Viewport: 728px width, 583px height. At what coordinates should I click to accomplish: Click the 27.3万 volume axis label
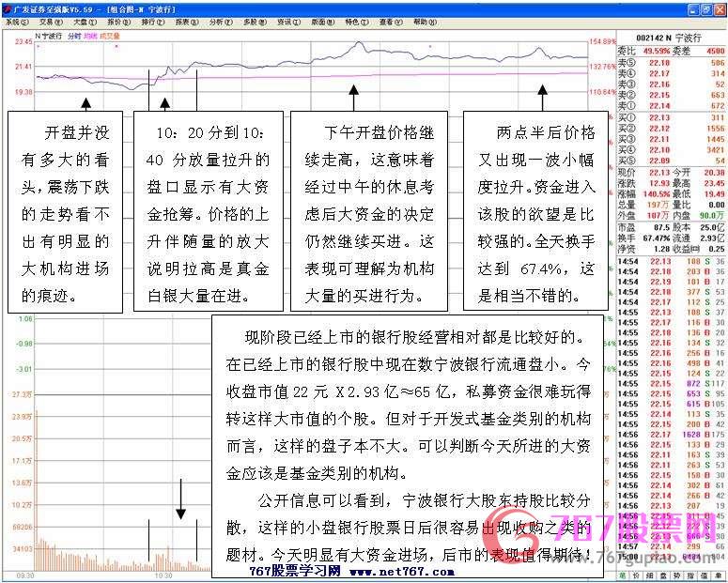point(23,394)
